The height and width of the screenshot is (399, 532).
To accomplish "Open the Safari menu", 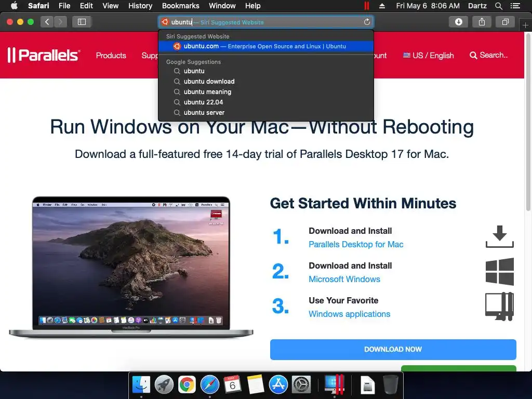I will coord(38,6).
